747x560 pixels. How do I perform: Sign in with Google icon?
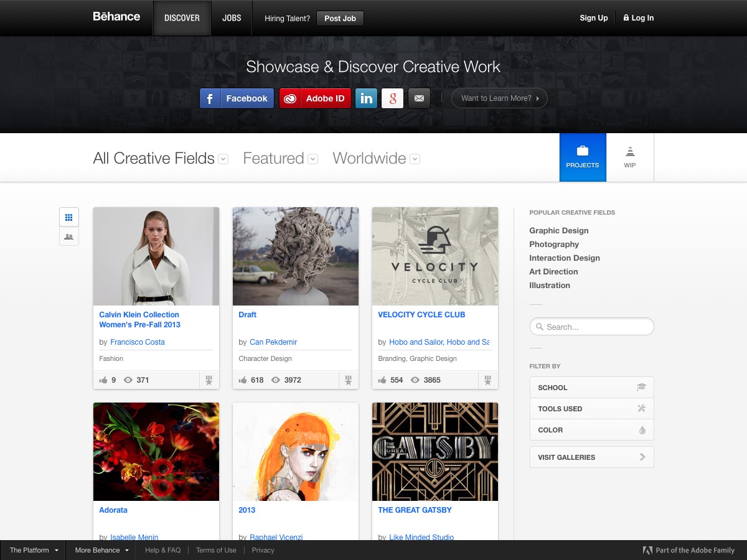393,98
